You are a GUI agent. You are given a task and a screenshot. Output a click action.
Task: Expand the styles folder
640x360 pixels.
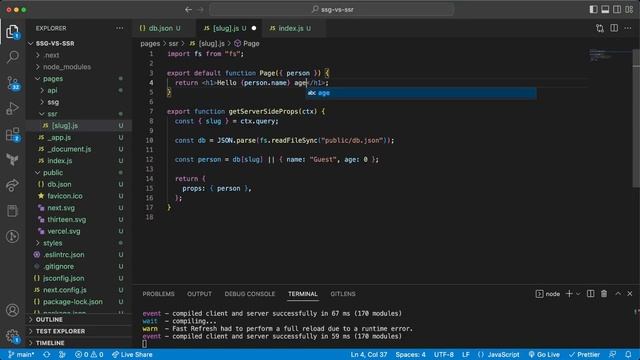tap(79, 243)
